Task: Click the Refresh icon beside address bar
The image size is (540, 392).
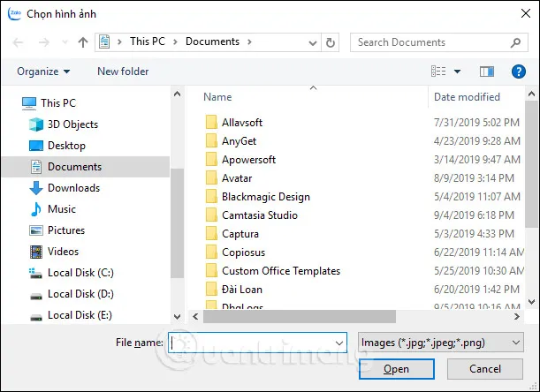Action: (331, 42)
